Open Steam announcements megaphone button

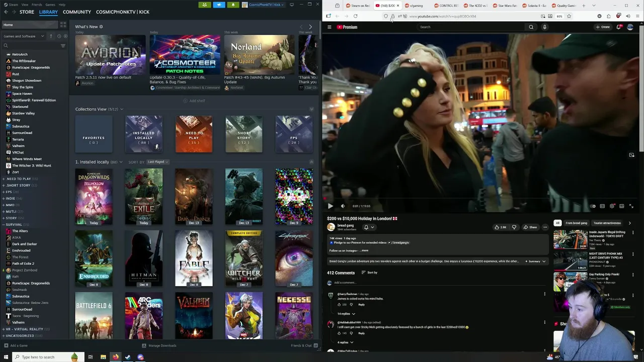pyautogui.click(x=219, y=5)
